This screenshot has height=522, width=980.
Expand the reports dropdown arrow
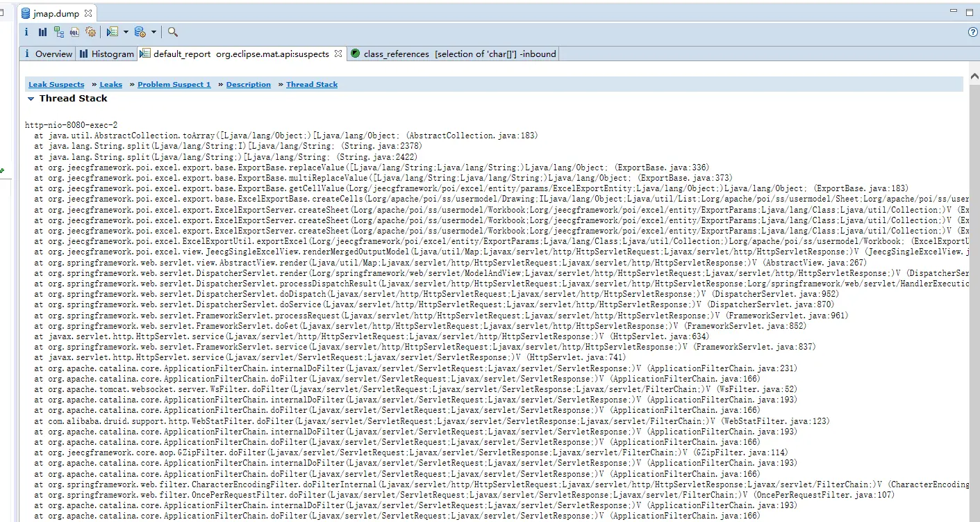(126, 32)
